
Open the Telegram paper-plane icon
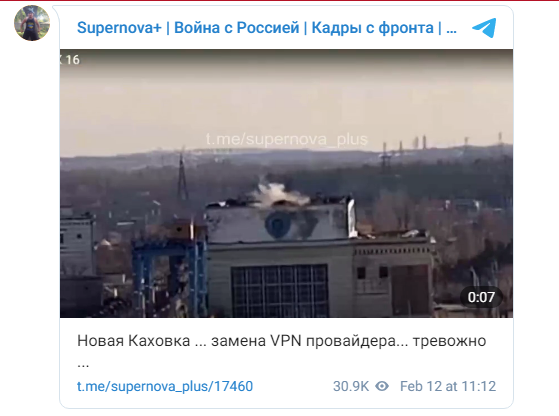[x=484, y=27]
